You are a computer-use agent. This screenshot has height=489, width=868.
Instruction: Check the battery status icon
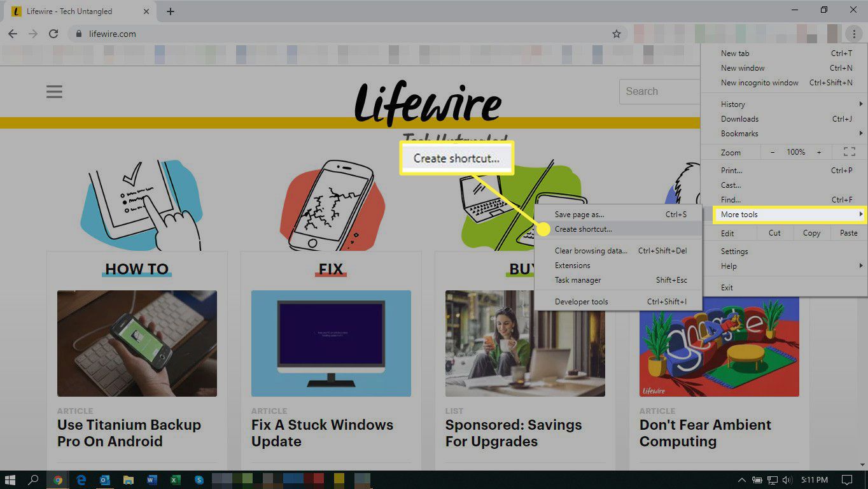pyautogui.click(x=757, y=479)
